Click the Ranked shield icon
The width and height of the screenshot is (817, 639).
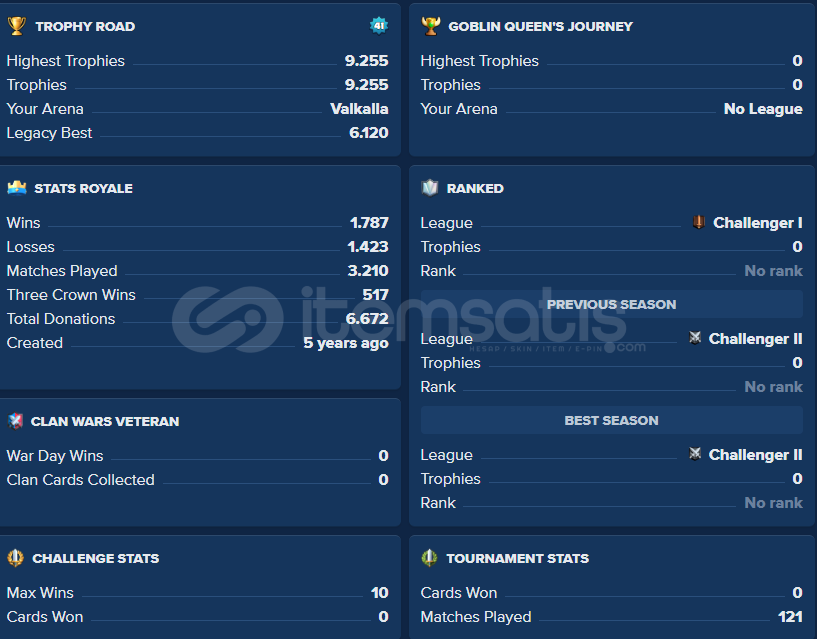430,188
